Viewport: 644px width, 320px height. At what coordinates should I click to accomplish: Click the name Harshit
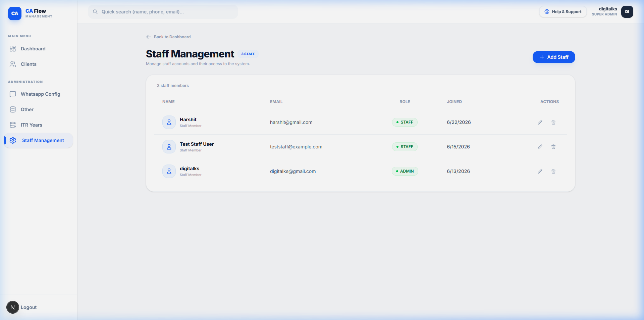pyautogui.click(x=188, y=120)
